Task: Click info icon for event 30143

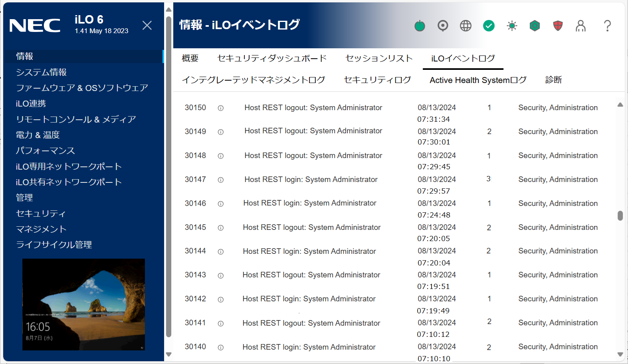Action: tap(220, 276)
